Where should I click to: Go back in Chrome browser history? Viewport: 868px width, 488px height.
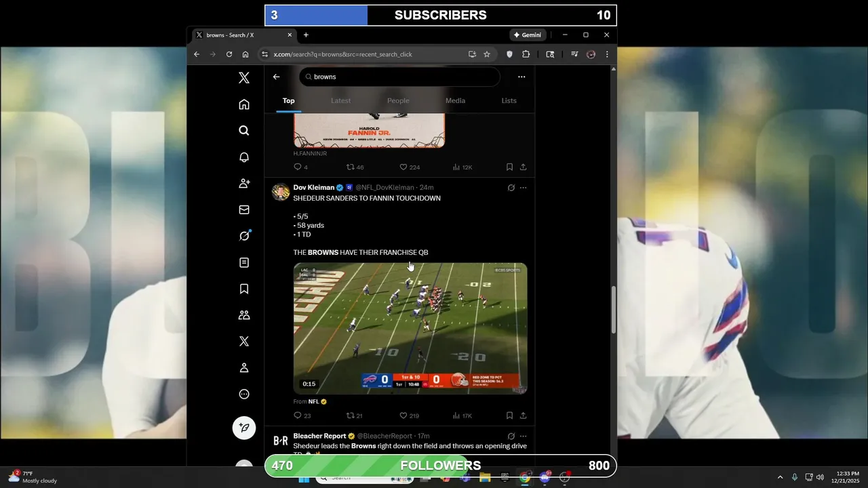(x=197, y=54)
